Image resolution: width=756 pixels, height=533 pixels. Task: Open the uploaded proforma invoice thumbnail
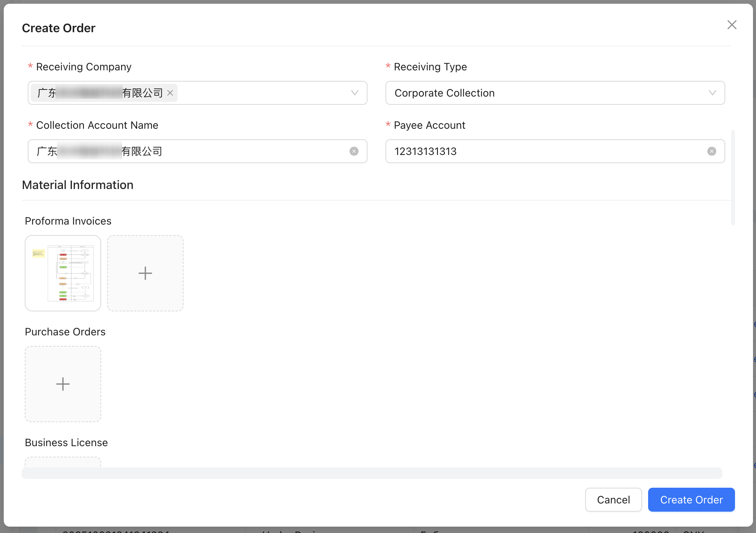coord(63,273)
